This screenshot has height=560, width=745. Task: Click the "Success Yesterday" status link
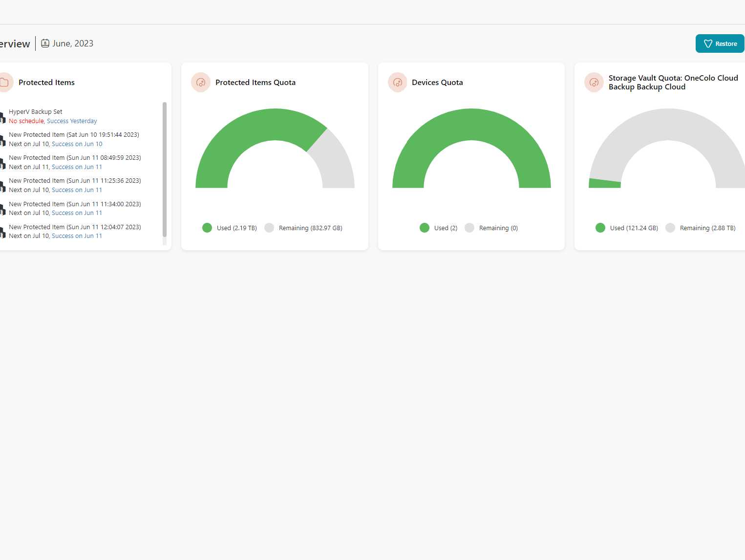point(72,121)
